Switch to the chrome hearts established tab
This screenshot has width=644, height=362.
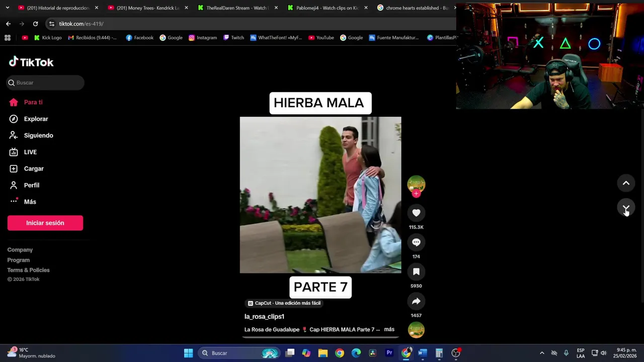tap(413, 8)
